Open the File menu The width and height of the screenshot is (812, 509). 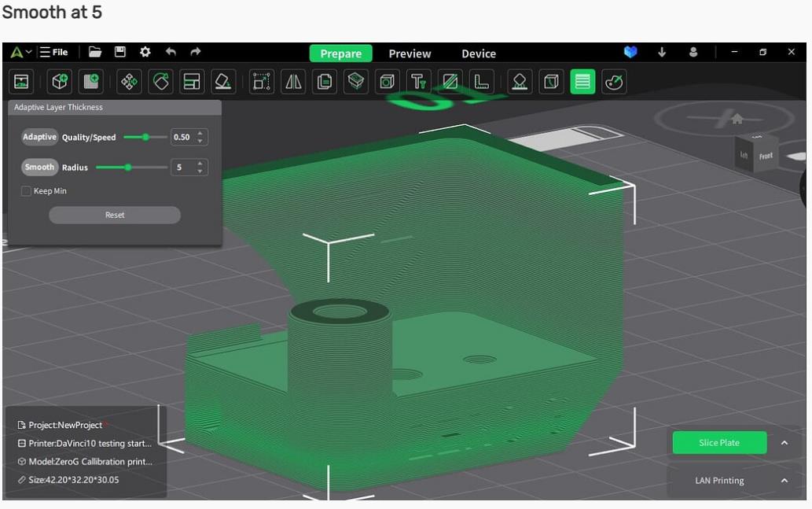54,53
